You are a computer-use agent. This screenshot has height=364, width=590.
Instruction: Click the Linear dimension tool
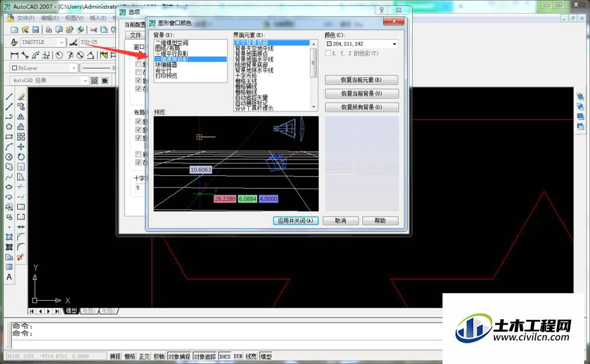14,55
